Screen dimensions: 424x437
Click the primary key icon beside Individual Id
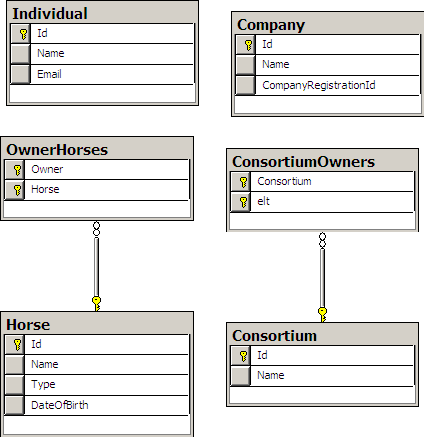(x=23, y=34)
